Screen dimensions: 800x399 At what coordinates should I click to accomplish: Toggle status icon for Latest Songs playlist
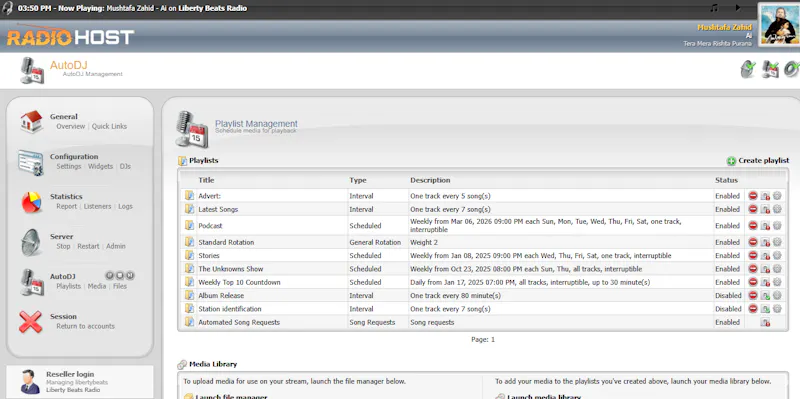(765, 209)
